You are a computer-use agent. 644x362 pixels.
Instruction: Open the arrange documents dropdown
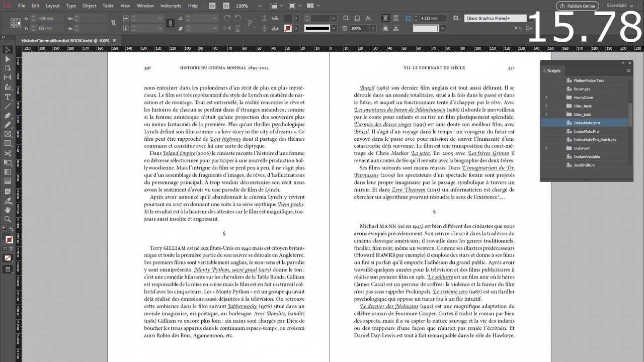312,6
